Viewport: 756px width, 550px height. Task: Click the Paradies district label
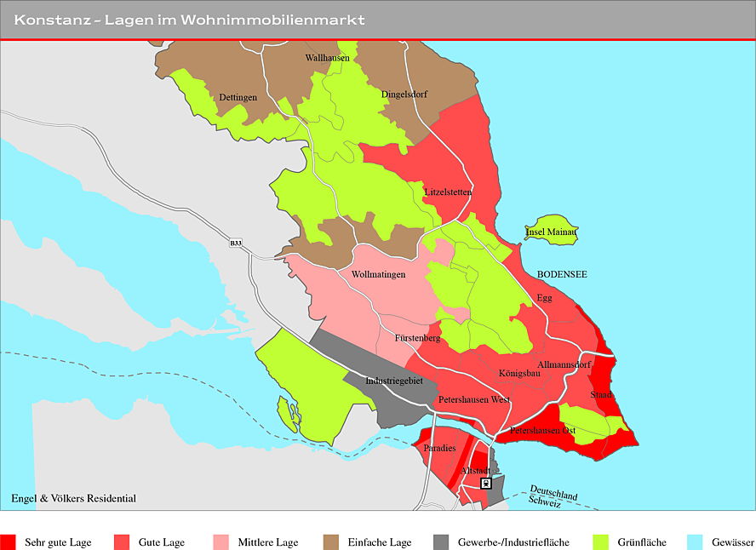click(x=439, y=449)
